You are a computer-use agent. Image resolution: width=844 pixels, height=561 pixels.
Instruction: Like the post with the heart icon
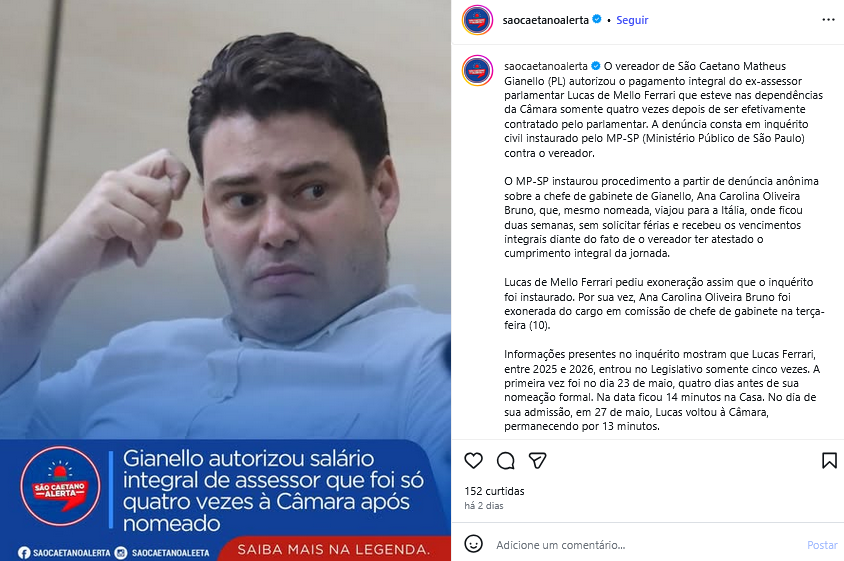click(473, 460)
